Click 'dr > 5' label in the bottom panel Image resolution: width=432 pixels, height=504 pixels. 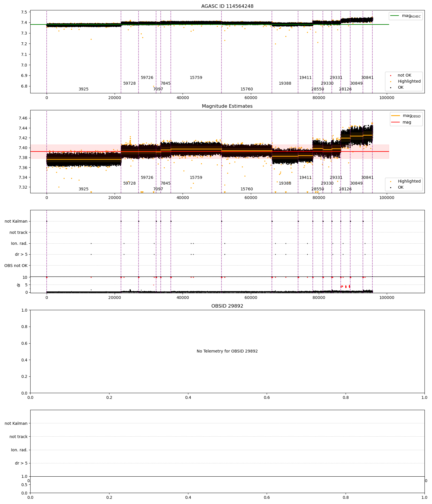(x=21, y=463)
